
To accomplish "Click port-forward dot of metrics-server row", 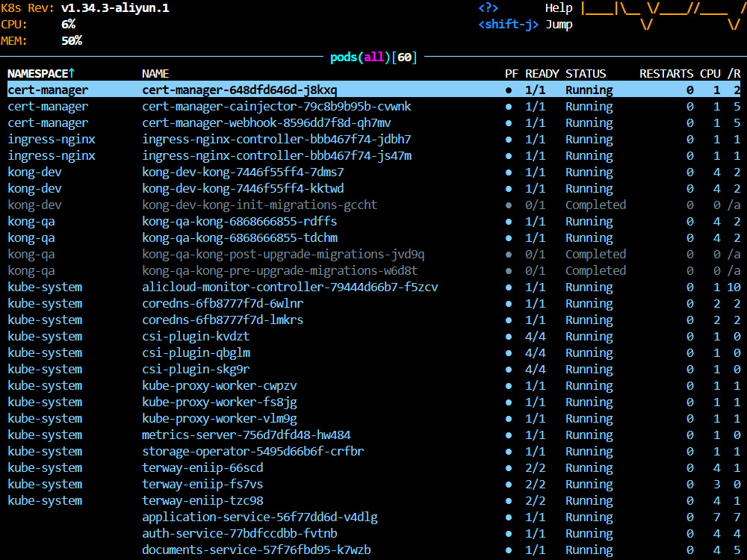I will [x=508, y=435].
